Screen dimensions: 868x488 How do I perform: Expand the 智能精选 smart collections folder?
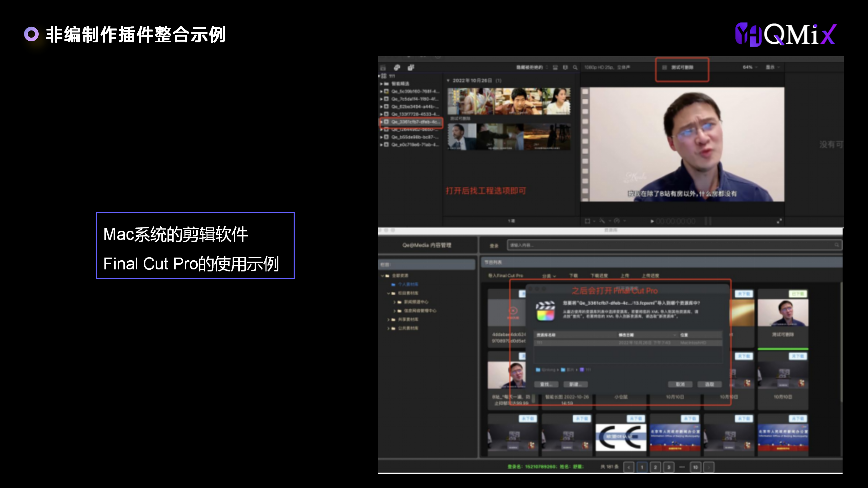pyautogui.click(x=381, y=84)
